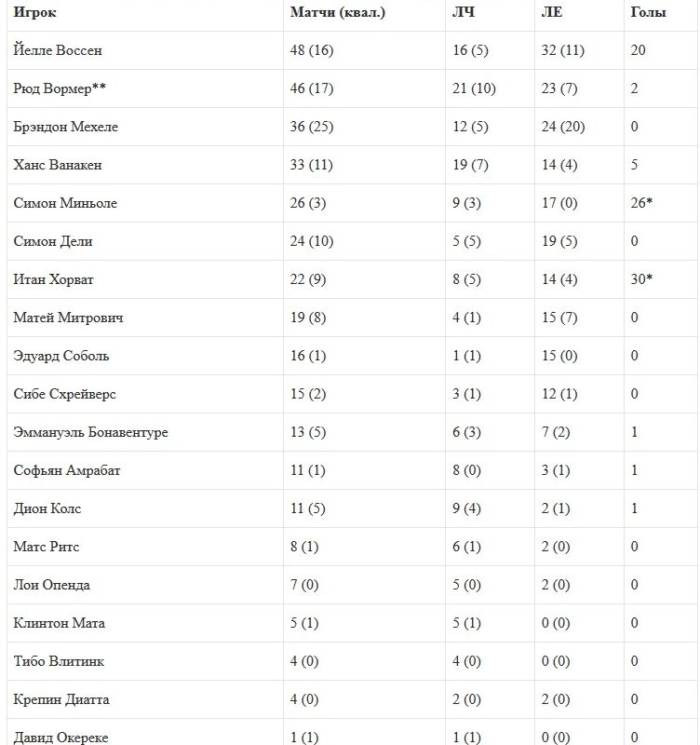The image size is (700, 745).
Task: Select the ЛЕ column header
Action: pos(552,12)
